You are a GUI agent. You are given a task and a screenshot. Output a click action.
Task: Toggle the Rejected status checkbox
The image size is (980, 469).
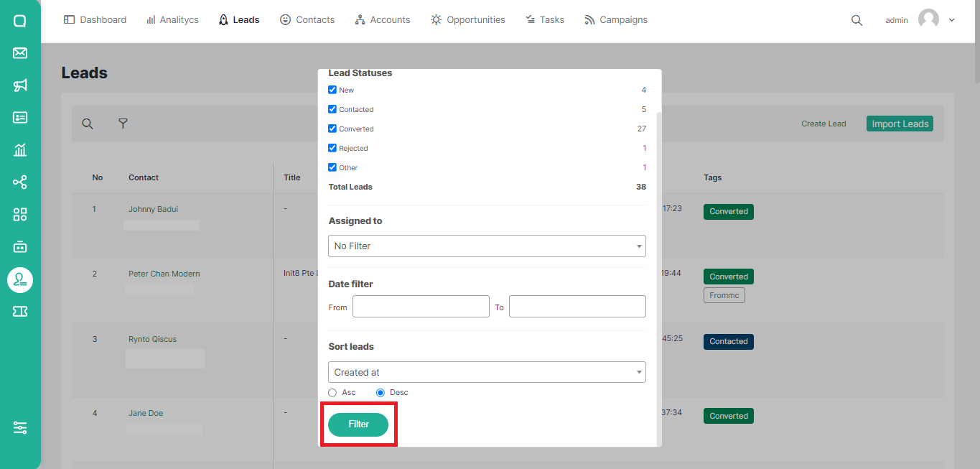(332, 148)
